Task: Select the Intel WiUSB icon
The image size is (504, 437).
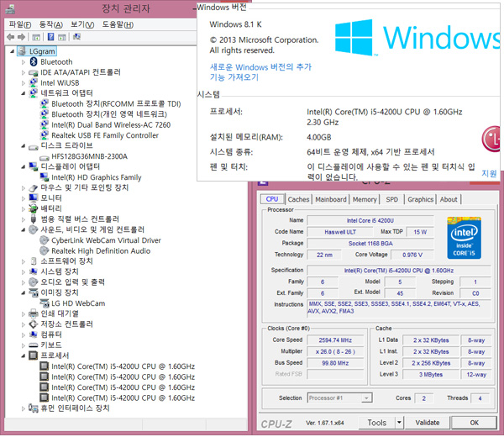Action: click(34, 82)
